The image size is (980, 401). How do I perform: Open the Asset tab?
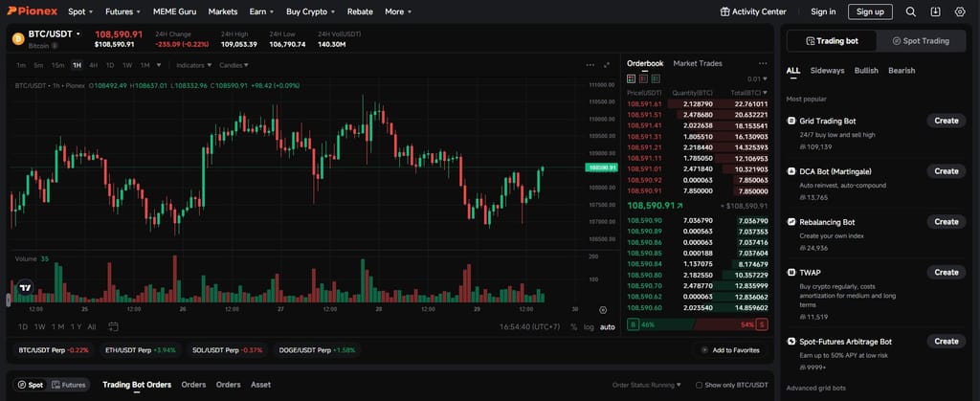[260, 385]
